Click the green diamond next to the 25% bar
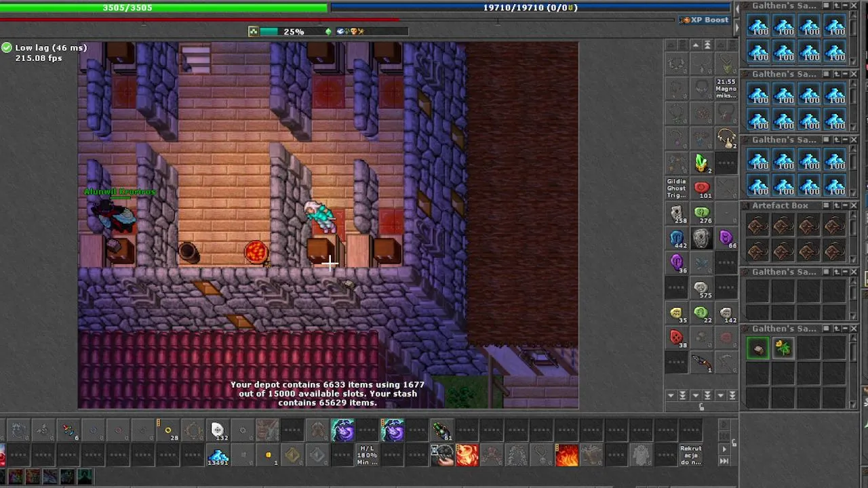The width and height of the screenshot is (868, 488). 328,31
